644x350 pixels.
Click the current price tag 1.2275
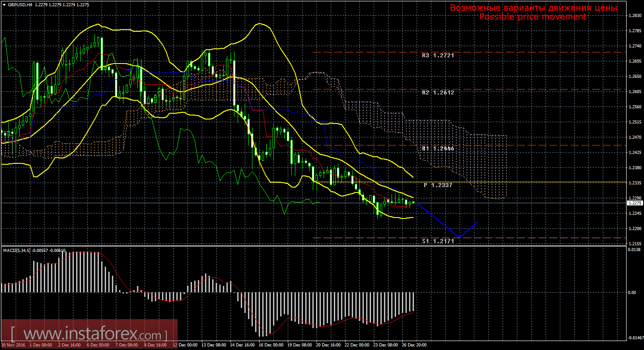(635, 203)
